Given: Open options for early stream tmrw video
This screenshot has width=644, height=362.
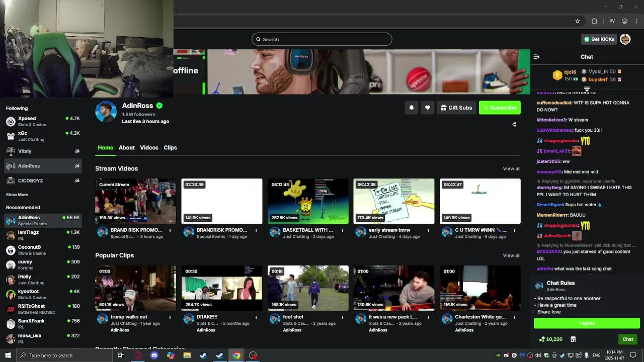Looking at the screenshot, I should point(428,231).
